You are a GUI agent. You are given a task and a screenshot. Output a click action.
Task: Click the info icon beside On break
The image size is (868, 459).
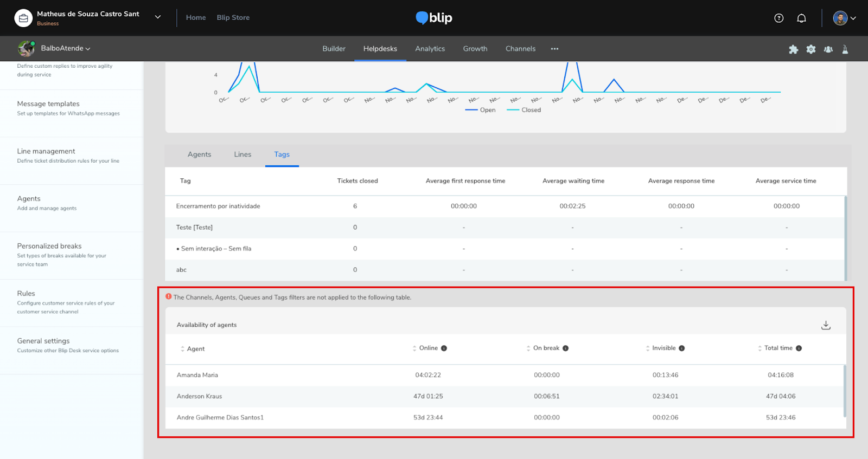(565, 348)
